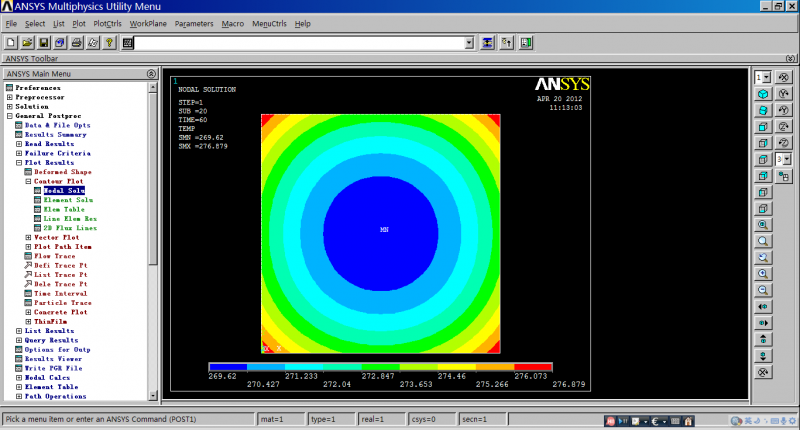Image resolution: width=800 pixels, height=430 pixels.
Task: Click the upper rotate about Y icon
Action: pos(784,94)
